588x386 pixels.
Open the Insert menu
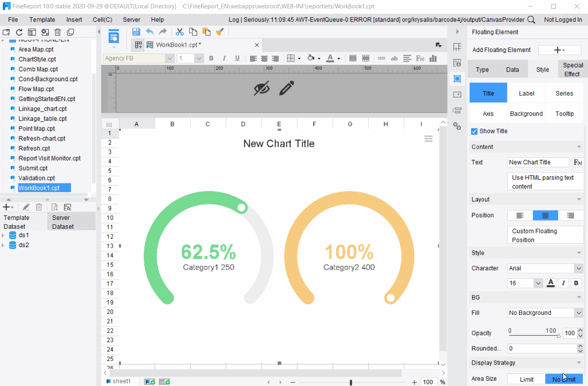coord(74,19)
